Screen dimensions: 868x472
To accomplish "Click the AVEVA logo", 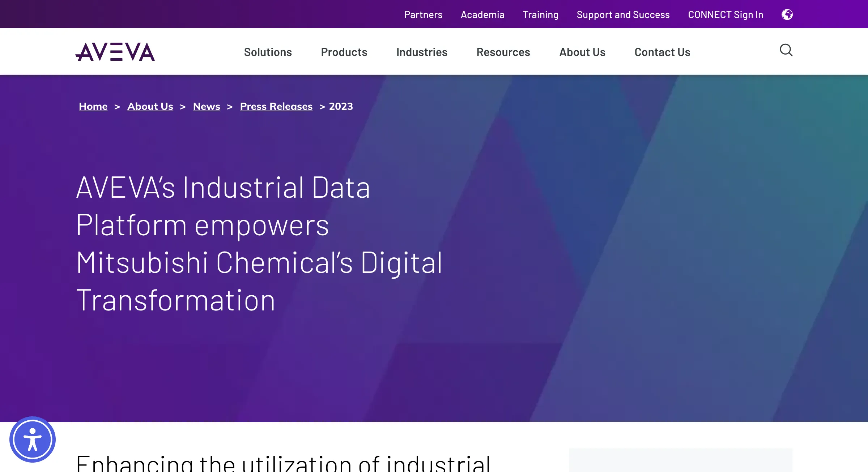I will click(x=115, y=52).
